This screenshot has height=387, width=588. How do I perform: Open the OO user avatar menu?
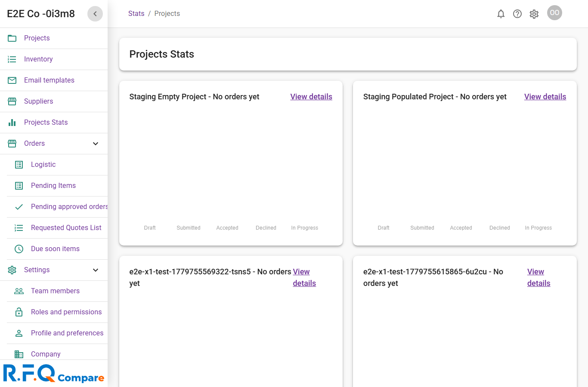554,12
